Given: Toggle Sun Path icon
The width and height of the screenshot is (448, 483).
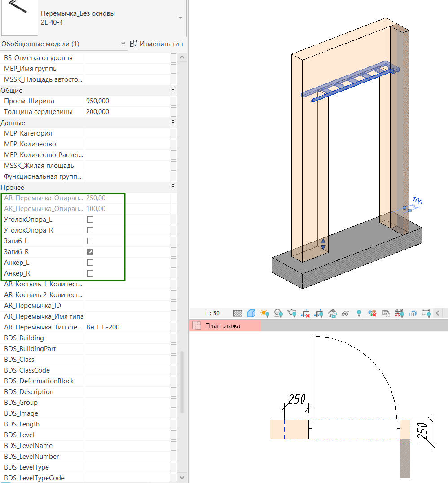Looking at the screenshot, I should (x=265, y=313).
